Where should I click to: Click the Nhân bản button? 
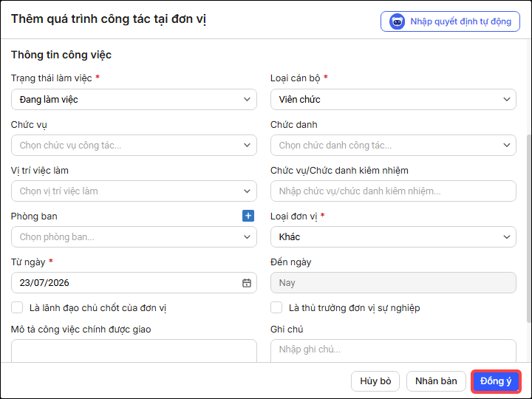coord(436,381)
